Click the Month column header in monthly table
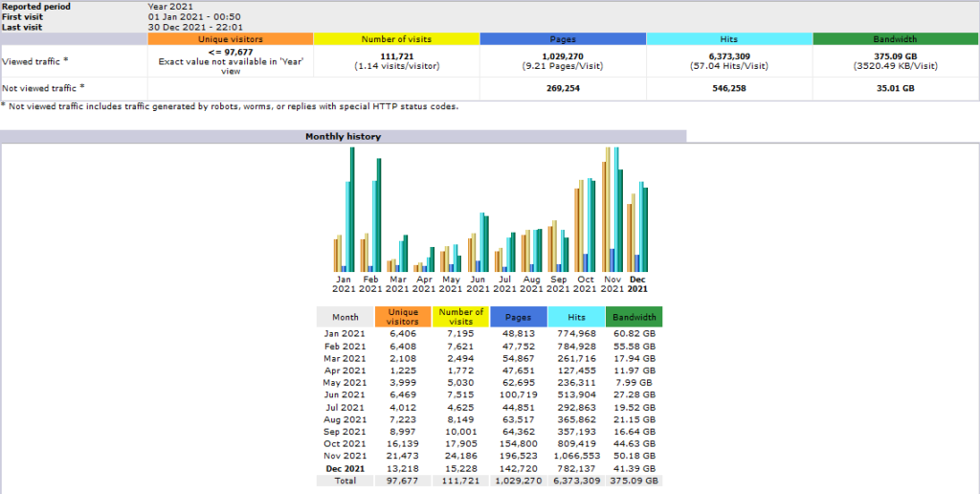The width and height of the screenshot is (980, 494). coord(345,317)
